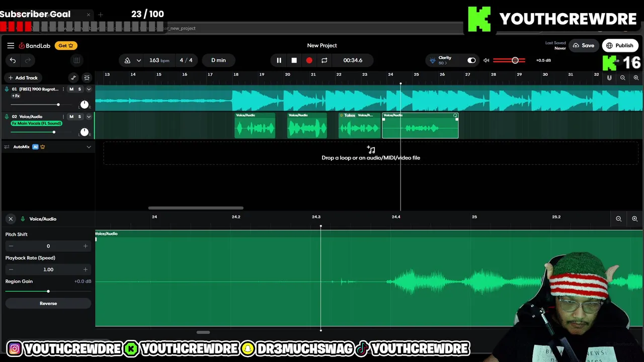Open the automation tool icon

[73, 78]
